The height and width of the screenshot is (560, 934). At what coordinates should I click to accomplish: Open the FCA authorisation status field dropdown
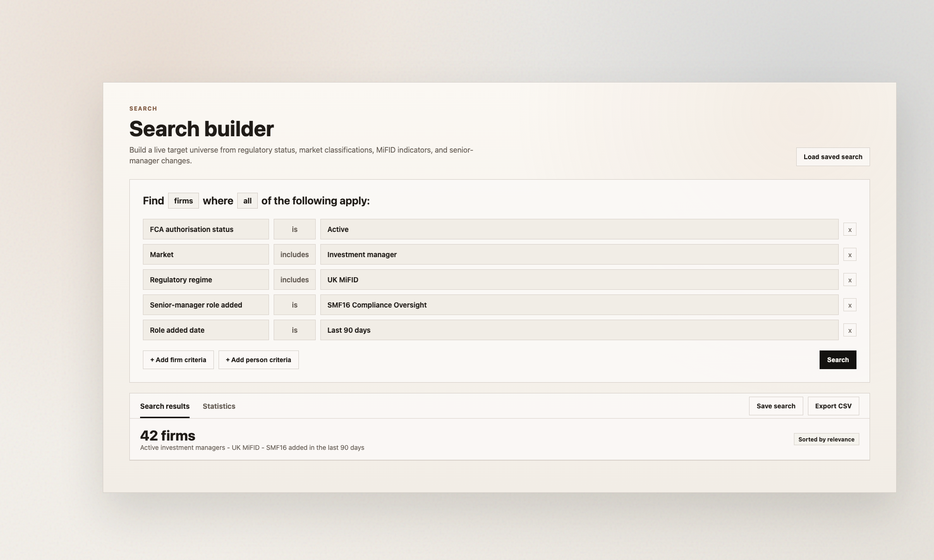[206, 229]
